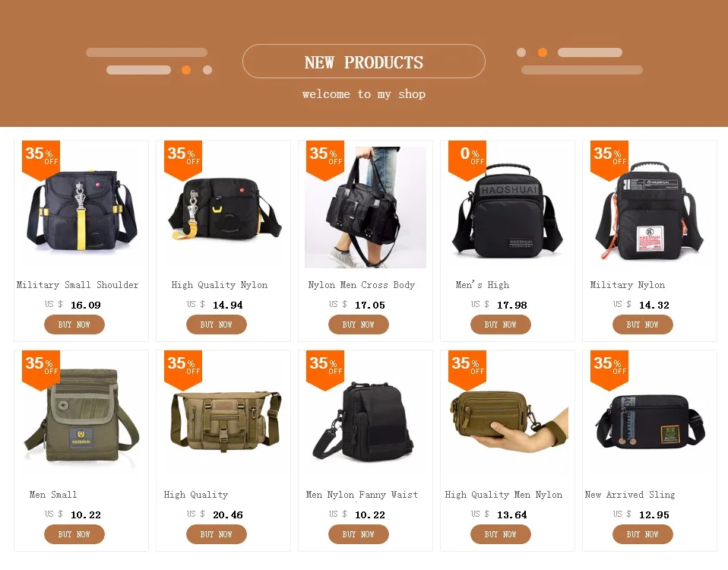728x570 pixels.
Task: Select the High Quality Men Nylon title
Action: click(504, 495)
